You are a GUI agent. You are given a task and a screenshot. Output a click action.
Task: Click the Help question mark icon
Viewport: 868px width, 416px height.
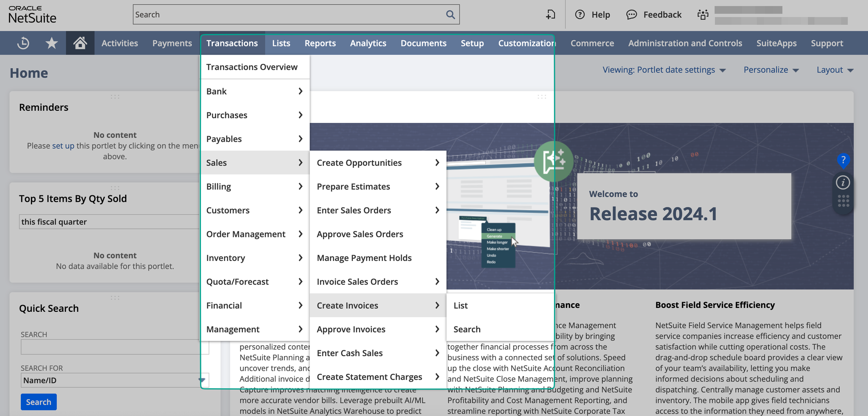tap(580, 15)
